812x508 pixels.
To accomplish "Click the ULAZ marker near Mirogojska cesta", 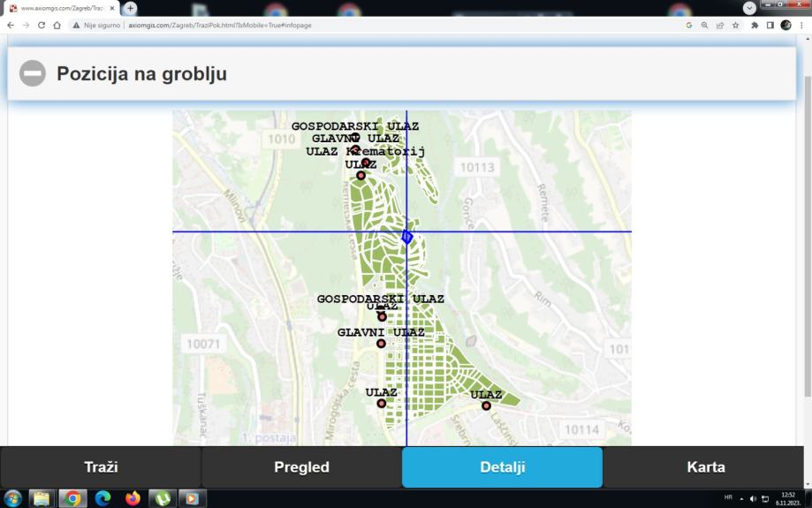I will pyautogui.click(x=382, y=404).
